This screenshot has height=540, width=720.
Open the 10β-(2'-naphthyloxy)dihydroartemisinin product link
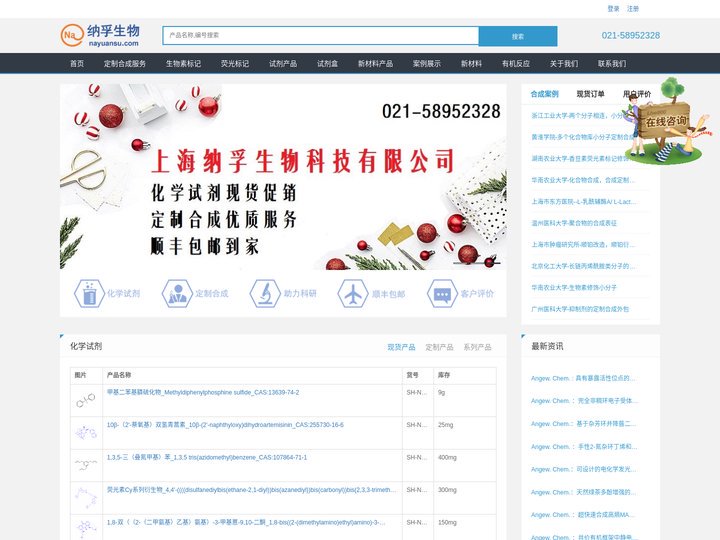[225, 425]
